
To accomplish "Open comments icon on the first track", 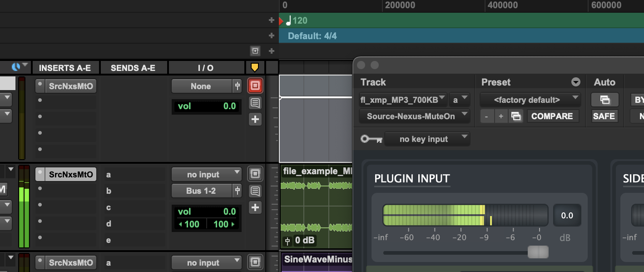I will coord(255,103).
